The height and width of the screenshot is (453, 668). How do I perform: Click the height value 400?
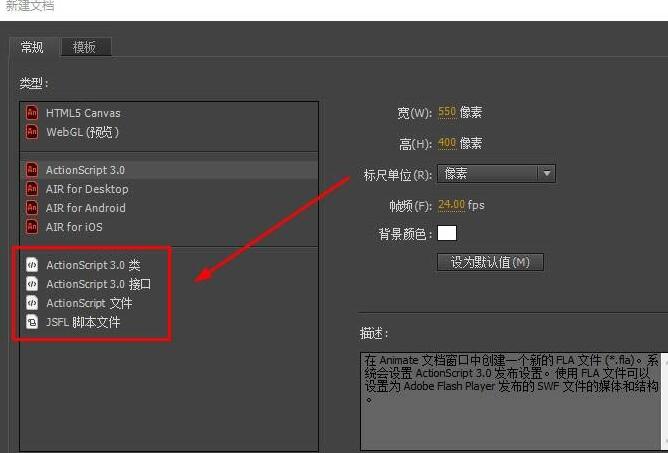pyautogui.click(x=447, y=143)
